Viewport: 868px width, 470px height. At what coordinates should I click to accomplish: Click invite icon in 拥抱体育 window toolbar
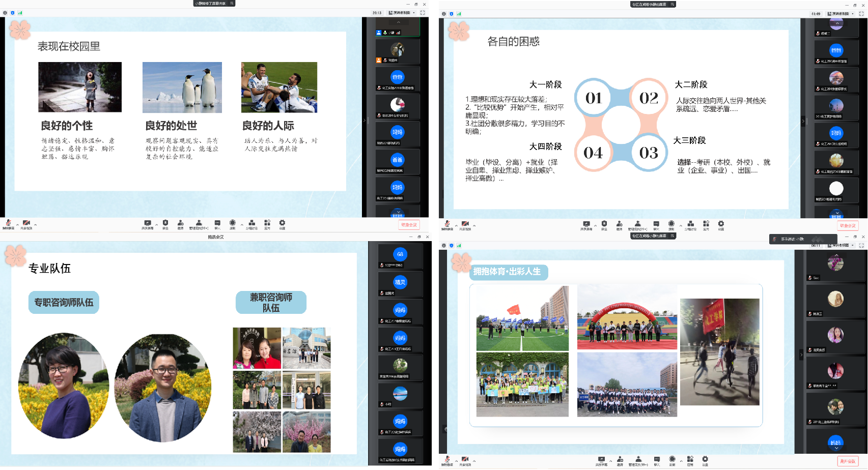(620, 460)
